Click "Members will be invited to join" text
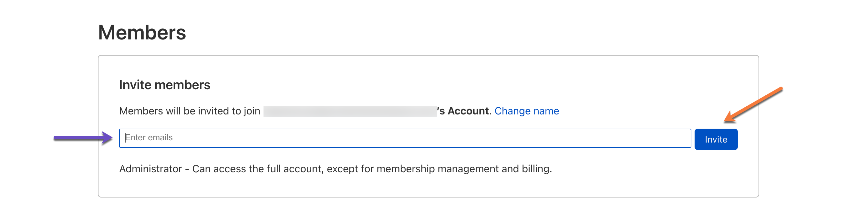This screenshot has width=868, height=203. point(189,111)
